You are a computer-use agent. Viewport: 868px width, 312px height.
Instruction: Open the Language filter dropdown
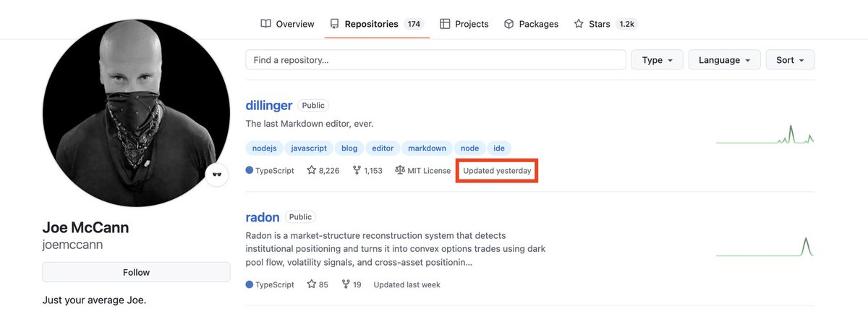[724, 60]
